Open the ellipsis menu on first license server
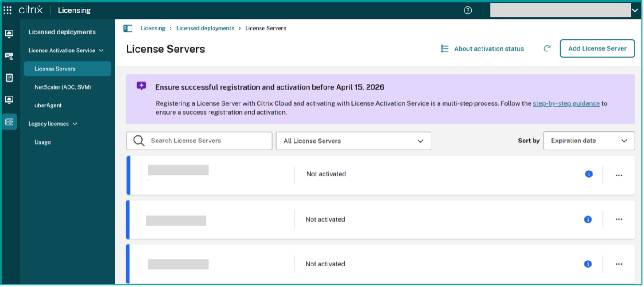Image resolution: width=644 pixels, height=287 pixels. tap(619, 175)
